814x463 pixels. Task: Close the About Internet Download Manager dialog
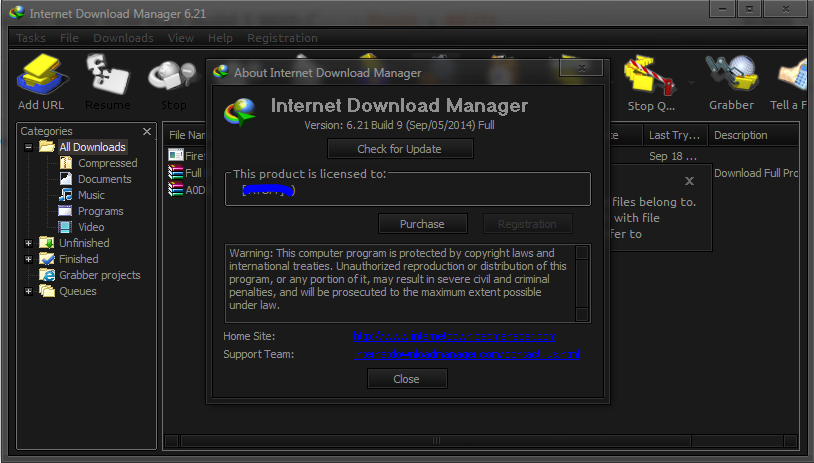coord(581,68)
